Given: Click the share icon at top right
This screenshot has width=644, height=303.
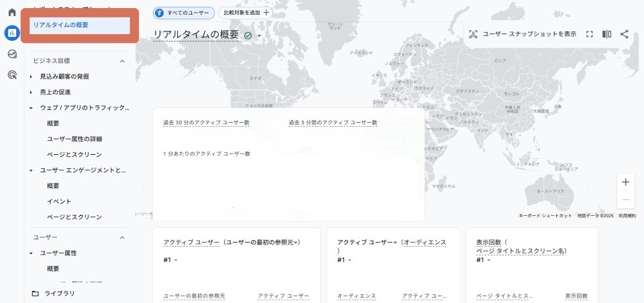Looking at the screenshot, I should click(625, 34).
